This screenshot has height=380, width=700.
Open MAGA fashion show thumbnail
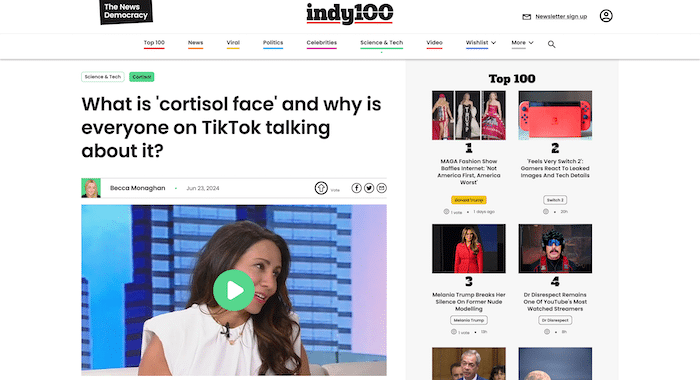click(x=469, y=115)
